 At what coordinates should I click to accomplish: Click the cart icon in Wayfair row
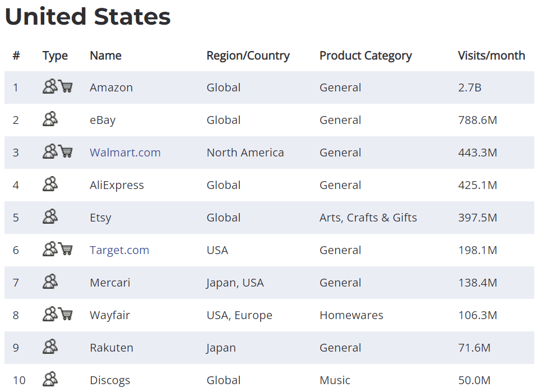(66, 314)
